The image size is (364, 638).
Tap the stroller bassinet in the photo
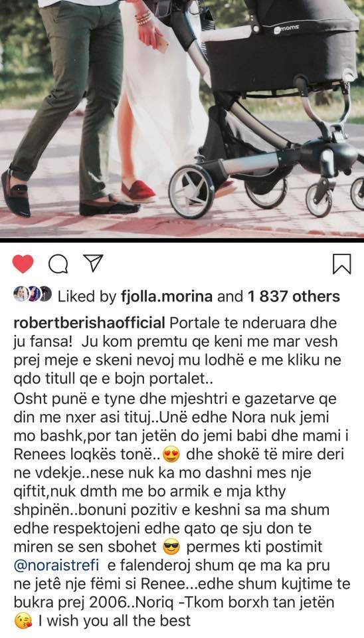(280, 47)
